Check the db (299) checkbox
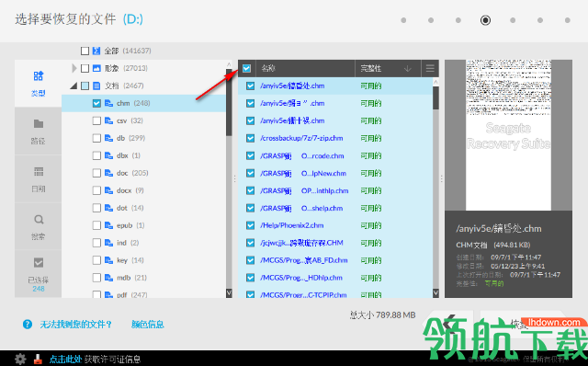 (x=96, y=138)
